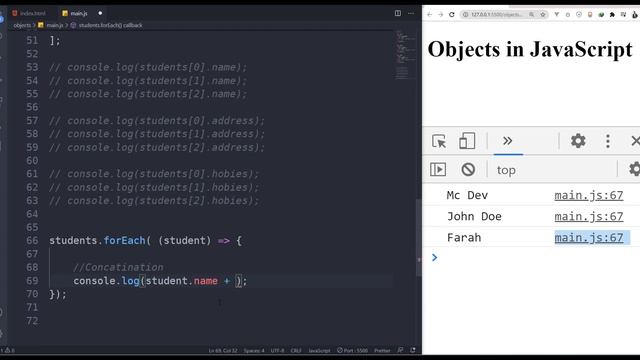
Task: Click the green extension icon in browser toolbar
Action: coord(601,14)
